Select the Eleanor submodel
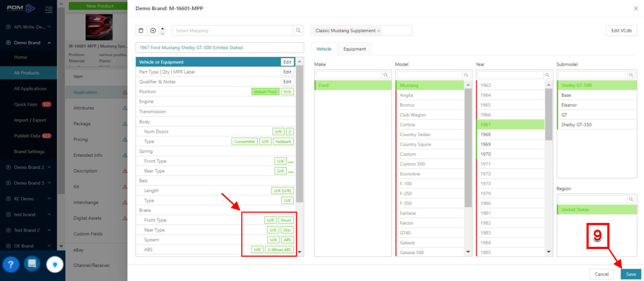Image resolution: width=644 pixels, height=281 pixels. (x=597, y=105)
